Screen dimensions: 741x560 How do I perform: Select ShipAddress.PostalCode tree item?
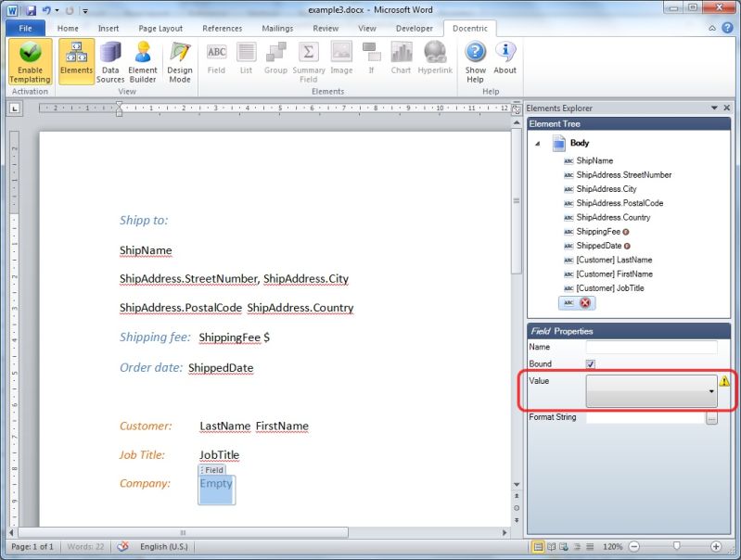[620, 203]
